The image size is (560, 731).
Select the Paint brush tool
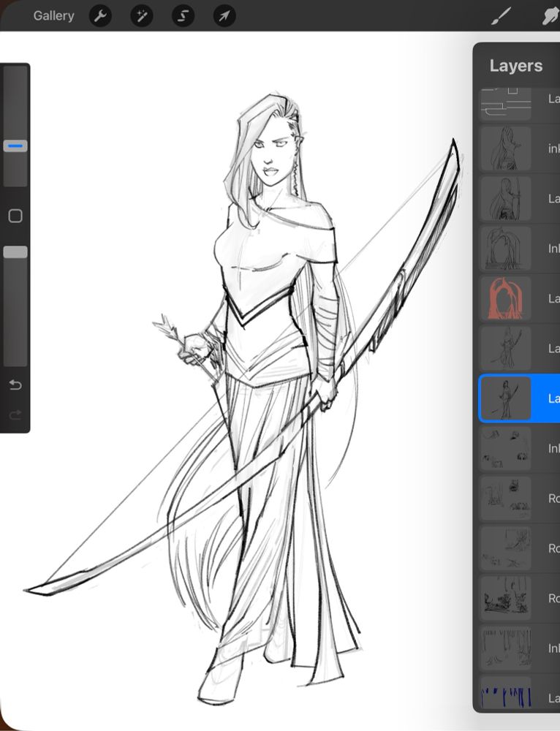(x=502, y=16)
